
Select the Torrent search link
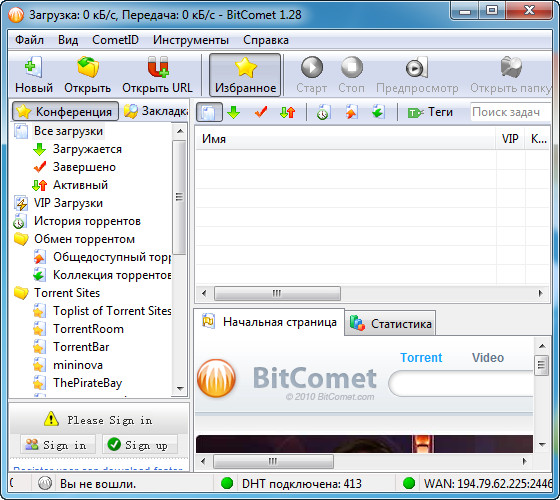[421, 358]
